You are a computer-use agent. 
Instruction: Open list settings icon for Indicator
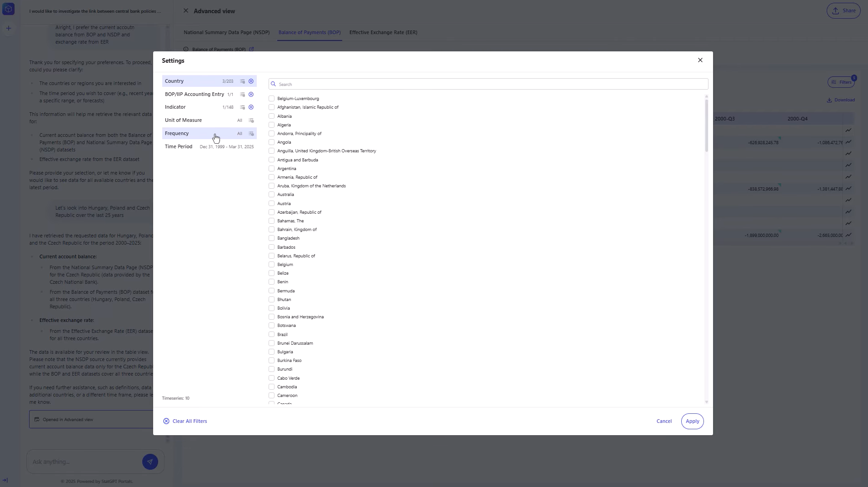(x=242, y=107)
